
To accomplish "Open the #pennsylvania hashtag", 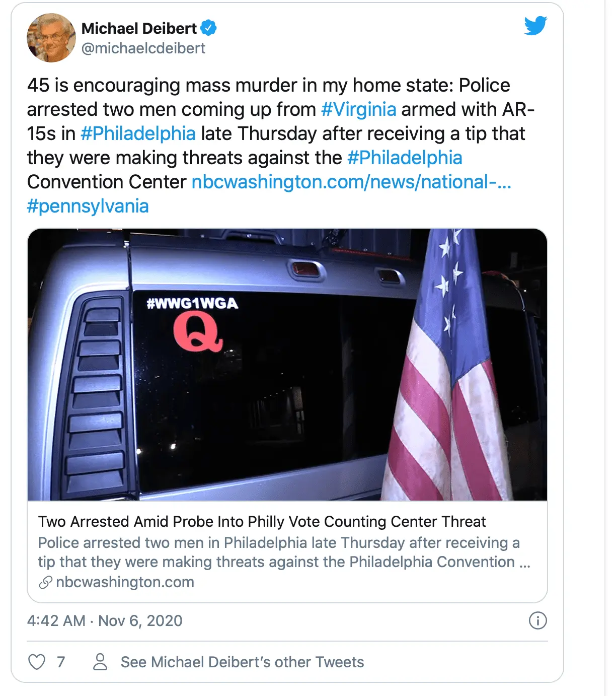I will [x=88, y=206].
